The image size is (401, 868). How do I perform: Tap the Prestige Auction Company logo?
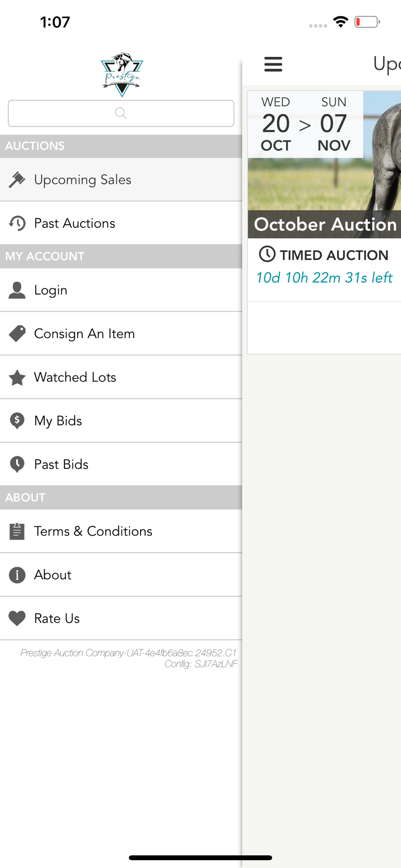pyautogui.click(x=122, y=74)
